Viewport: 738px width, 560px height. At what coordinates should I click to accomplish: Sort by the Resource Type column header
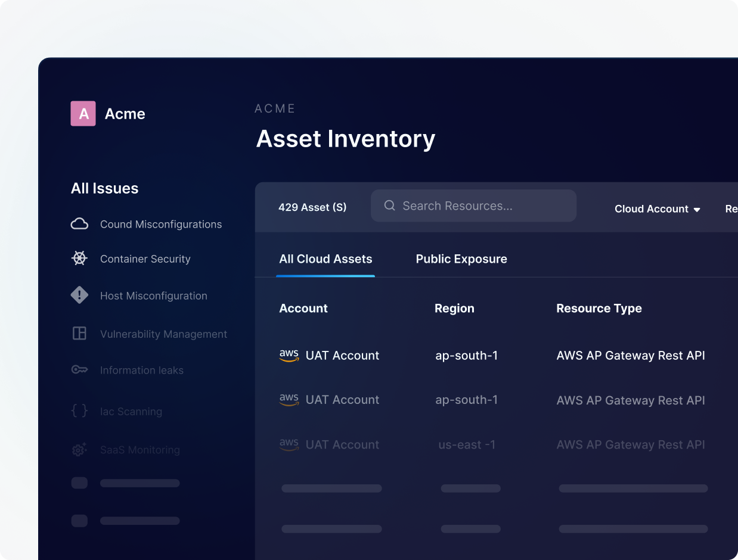599,309
